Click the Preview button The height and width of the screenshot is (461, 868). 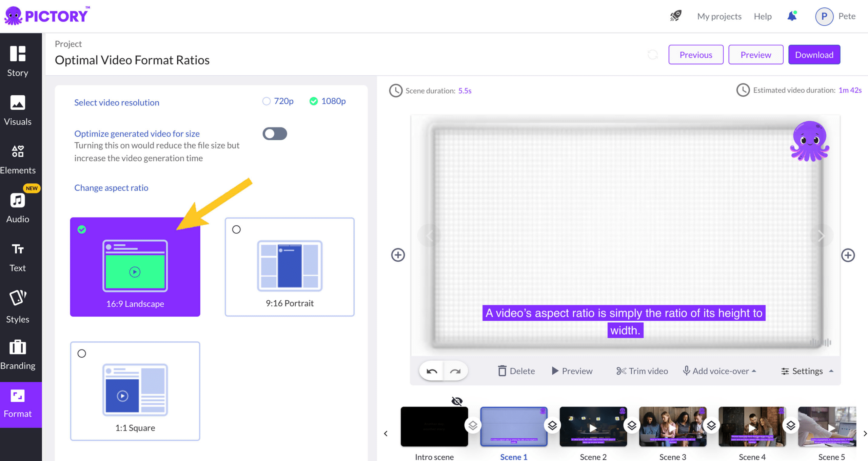click(x=755, y=55)
